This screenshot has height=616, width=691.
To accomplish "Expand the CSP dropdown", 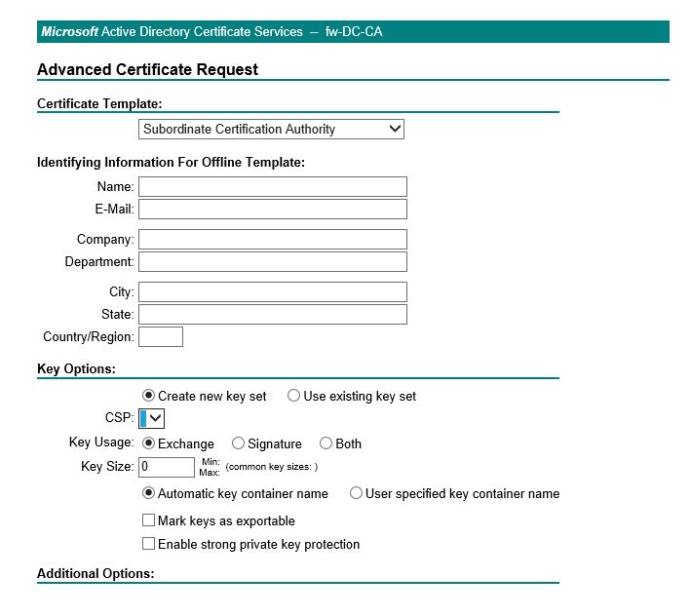I will tap(152, 418).
